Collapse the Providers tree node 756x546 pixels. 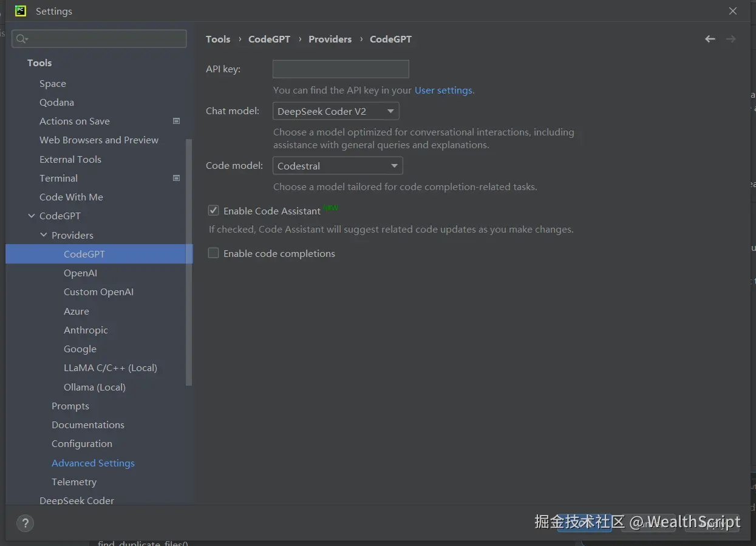[x=44, y=235]
